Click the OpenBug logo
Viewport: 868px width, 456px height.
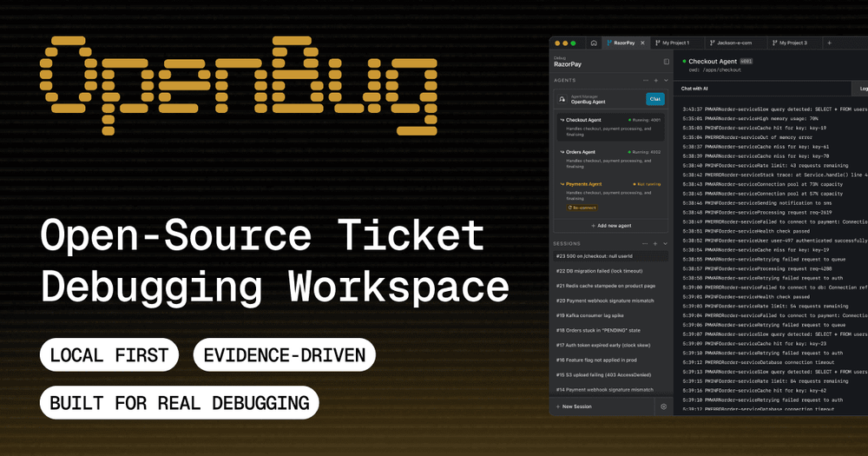point(239,85)
